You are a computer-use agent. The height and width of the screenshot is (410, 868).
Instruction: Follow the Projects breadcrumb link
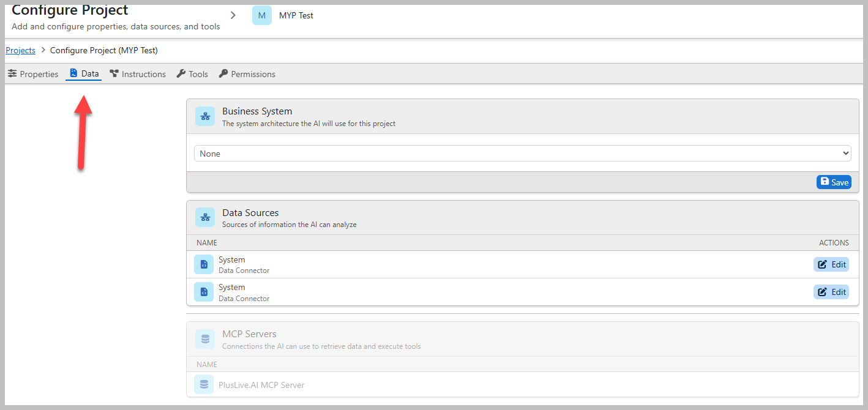tap(20, 50)
